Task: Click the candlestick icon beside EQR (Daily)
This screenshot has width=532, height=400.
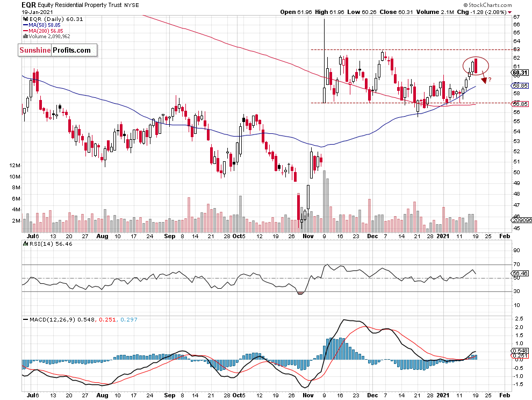Action: coord(26,19)
